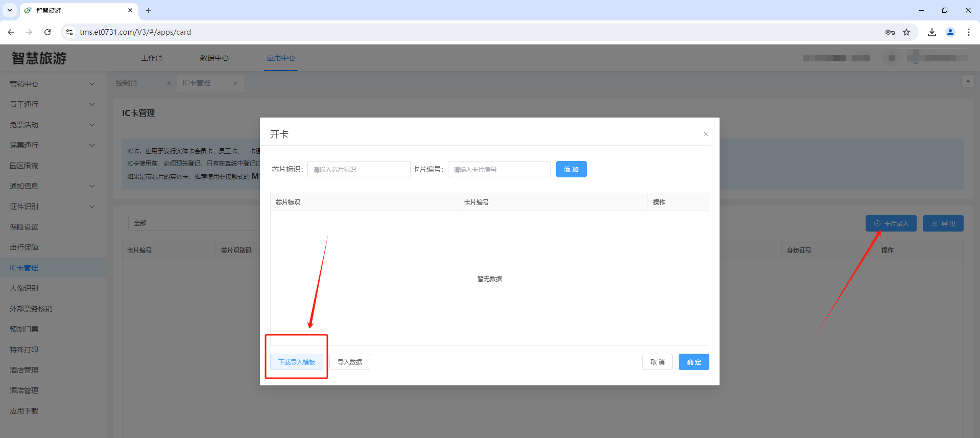The width and height of the screenshot is (980, 438).
Task: Click the browser reload icon
Action: [47, 32]
